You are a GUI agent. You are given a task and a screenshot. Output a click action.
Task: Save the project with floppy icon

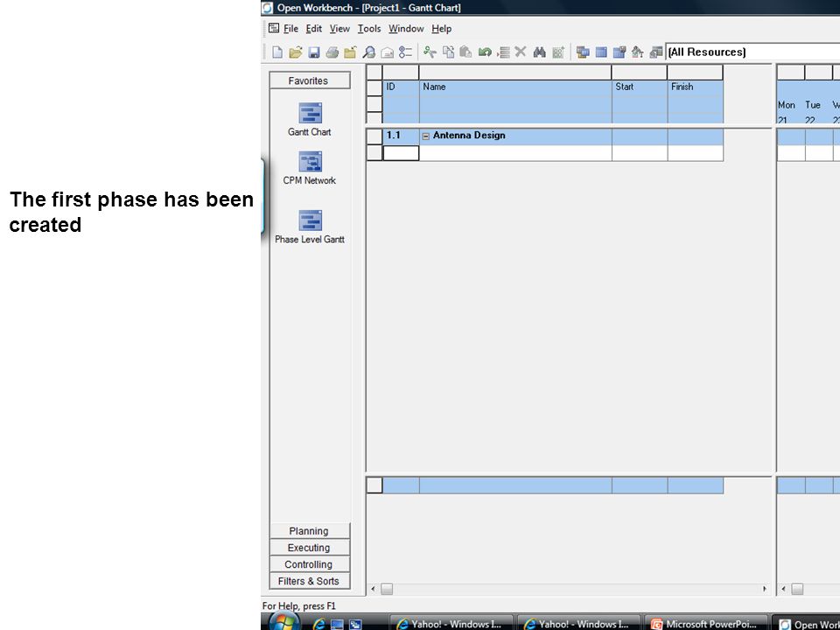pyautogui.click(x=314, y=52)
